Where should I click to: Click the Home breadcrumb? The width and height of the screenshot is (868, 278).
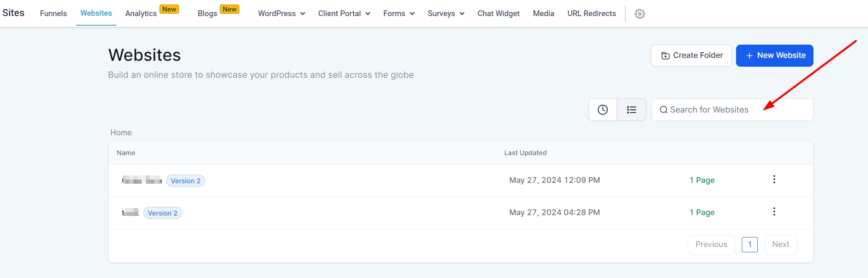click(121, 133)
